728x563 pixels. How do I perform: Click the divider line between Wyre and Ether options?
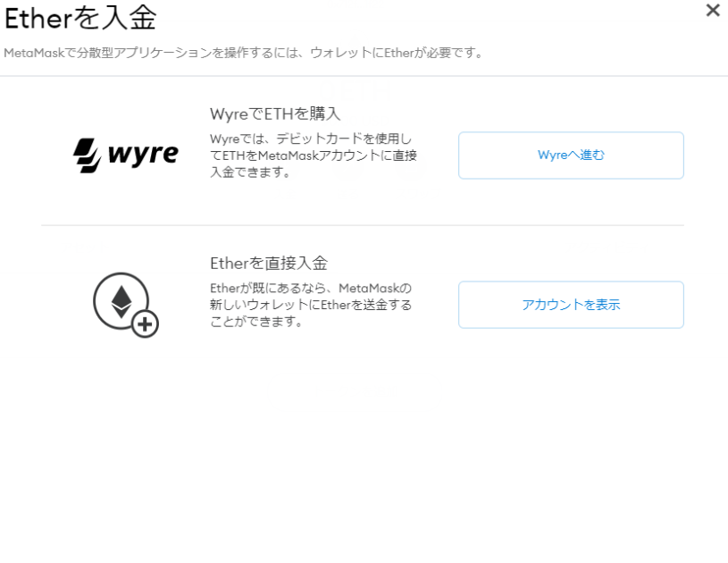click(362, 225)
